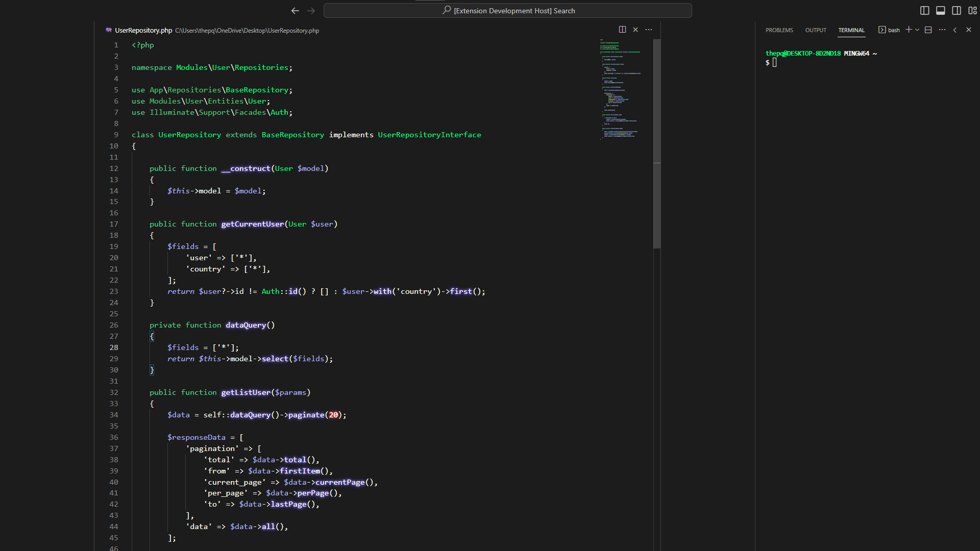
Task: Click the BaseRepository name after extends
Action: click(293, 135)
